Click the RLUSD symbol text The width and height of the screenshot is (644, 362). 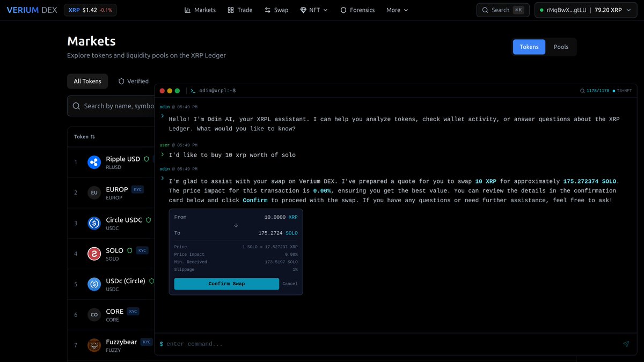point(113,167)
